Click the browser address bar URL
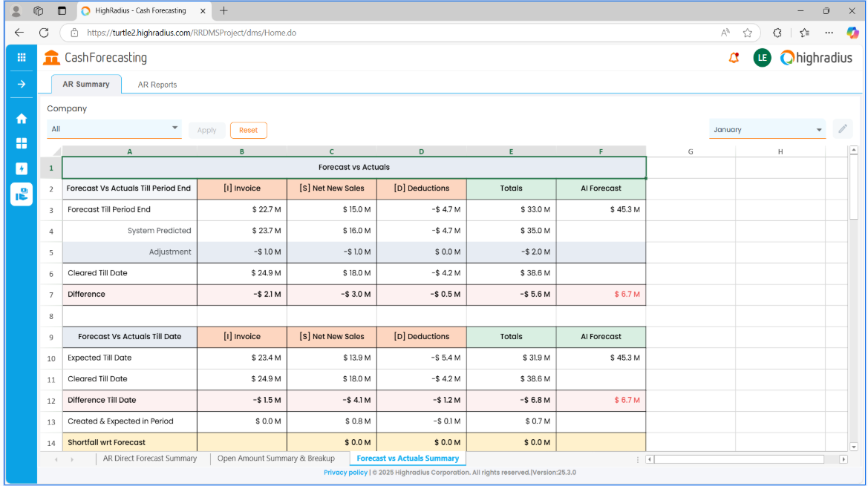The height and width of the screenshot is (486, 868). click(x=192, y=33)
